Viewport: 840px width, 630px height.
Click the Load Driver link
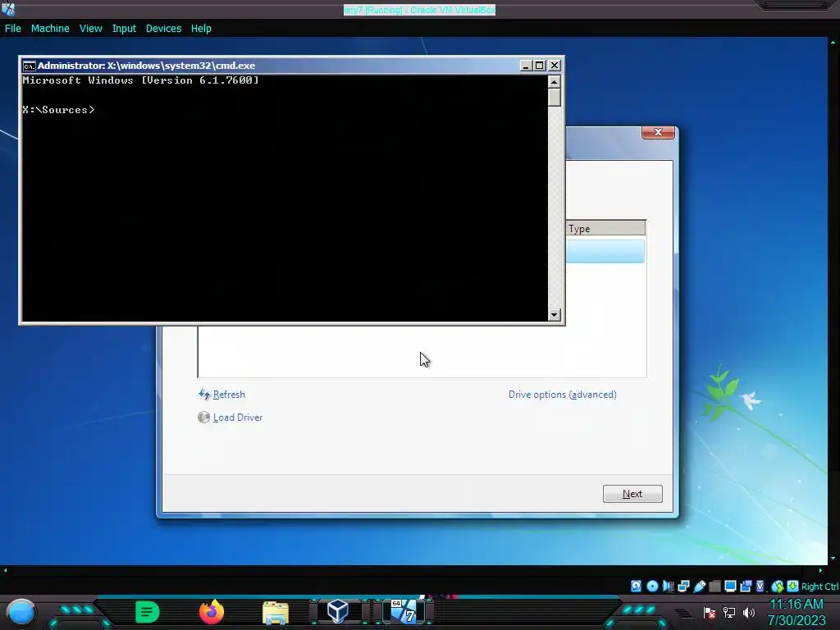(x=237, y=418)
